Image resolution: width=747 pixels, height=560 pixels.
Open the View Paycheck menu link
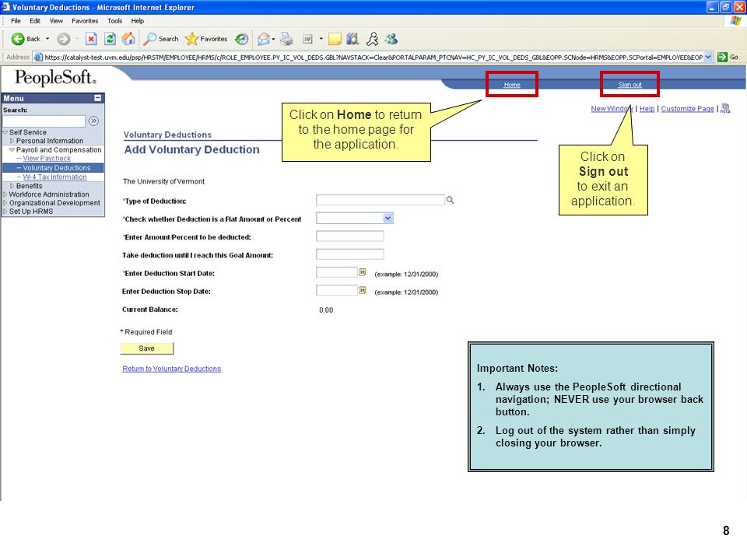point(47,159)
